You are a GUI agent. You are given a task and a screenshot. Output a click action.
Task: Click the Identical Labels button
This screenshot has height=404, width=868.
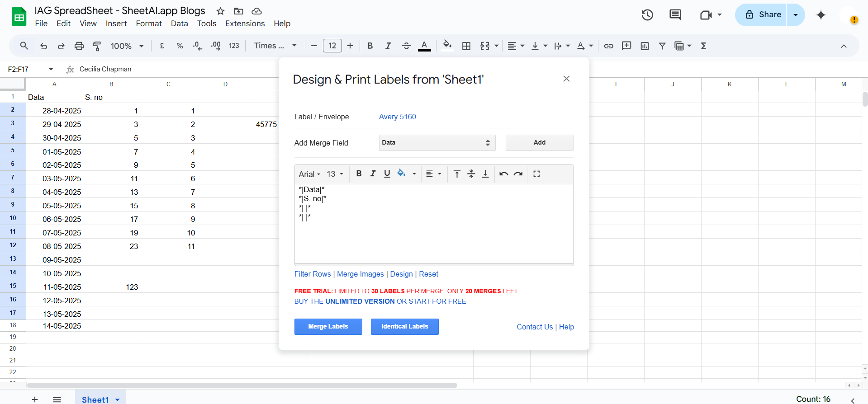click(405, 327)
